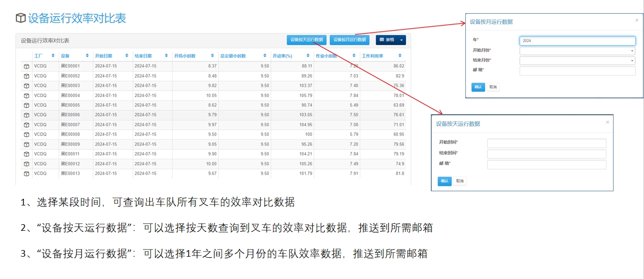The image size is (644, 279).
Task: Sort by 开始日期 using its sort arrows
Action: click(x=127, y=56)
